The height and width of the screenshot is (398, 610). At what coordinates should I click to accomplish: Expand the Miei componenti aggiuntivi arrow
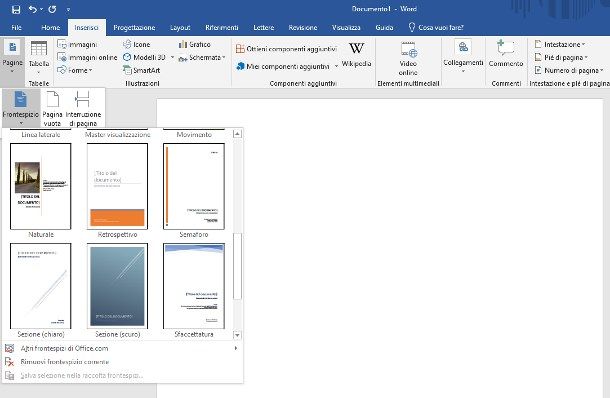pos(336,67)
